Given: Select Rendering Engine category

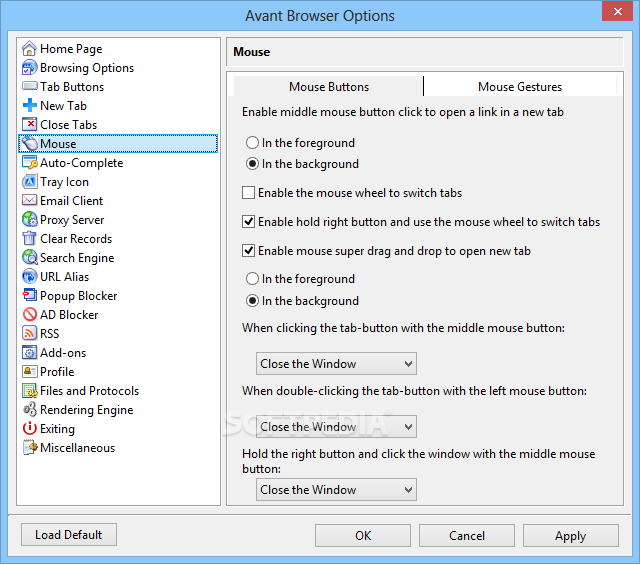Looking at the screenshot, I should coord(87,409).
